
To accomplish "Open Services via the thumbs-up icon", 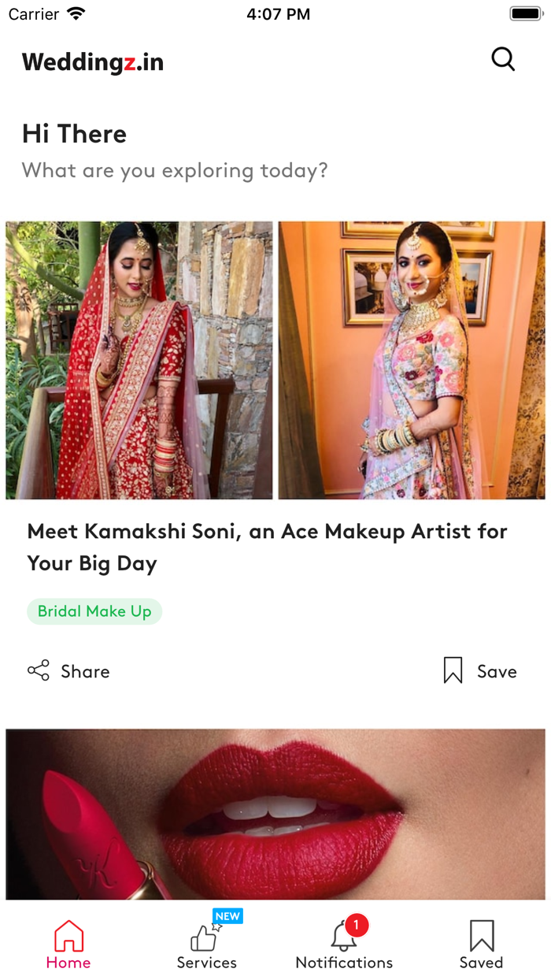I will coord(204,937).
